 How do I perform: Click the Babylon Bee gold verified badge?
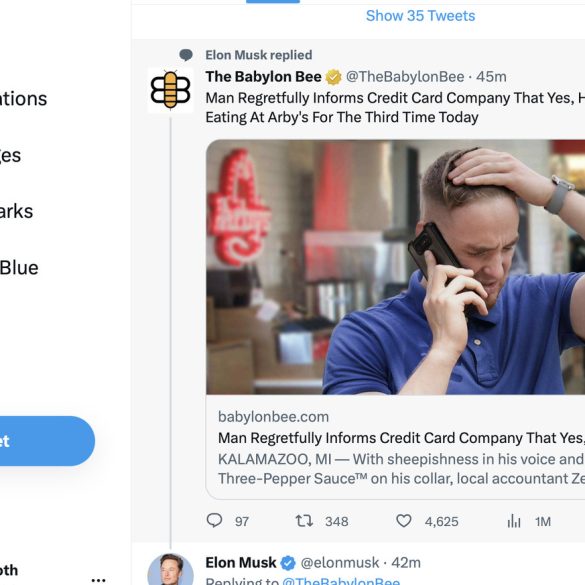pyautogui.click(x=333, y=77)
